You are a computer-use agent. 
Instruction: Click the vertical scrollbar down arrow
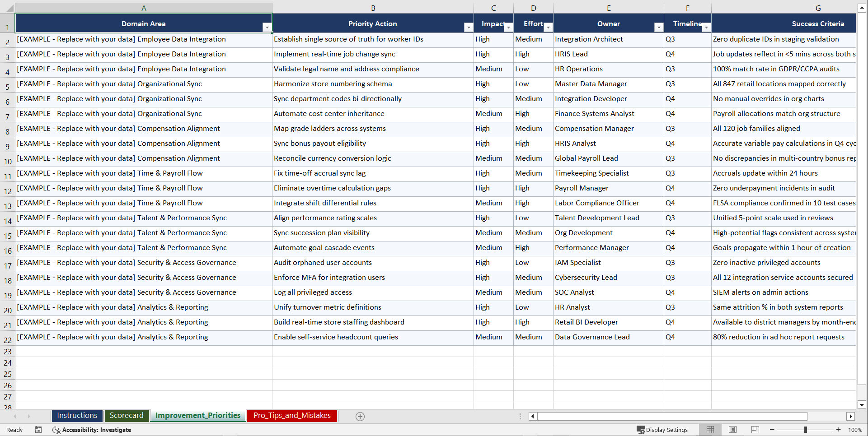pos(862,405)
